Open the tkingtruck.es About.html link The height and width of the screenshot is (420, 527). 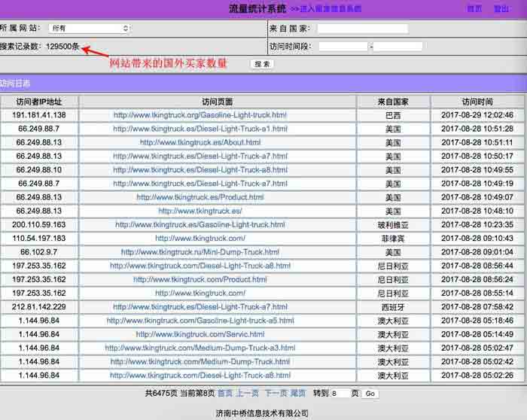click(x=200, y=142)
